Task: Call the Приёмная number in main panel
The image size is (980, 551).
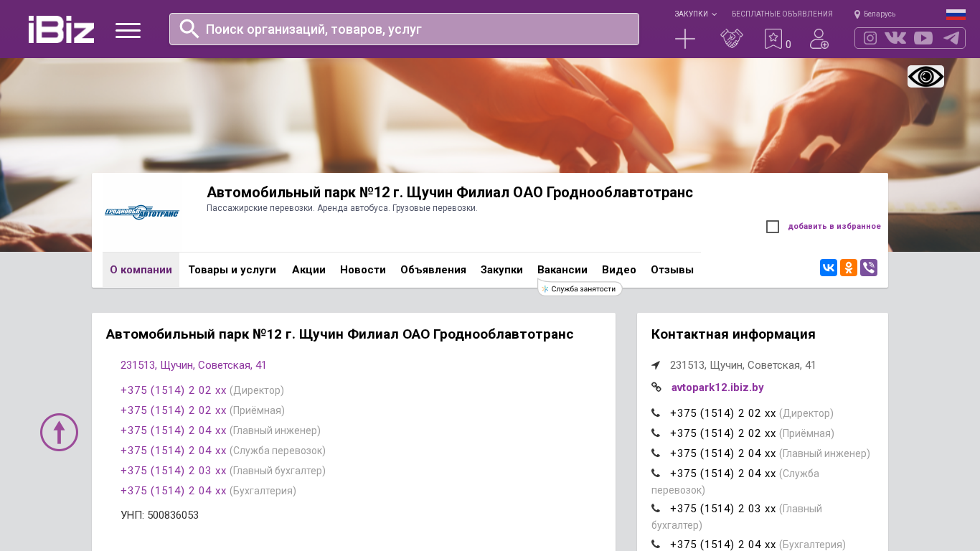Action: pyautogui.click(x=174, y=410)
